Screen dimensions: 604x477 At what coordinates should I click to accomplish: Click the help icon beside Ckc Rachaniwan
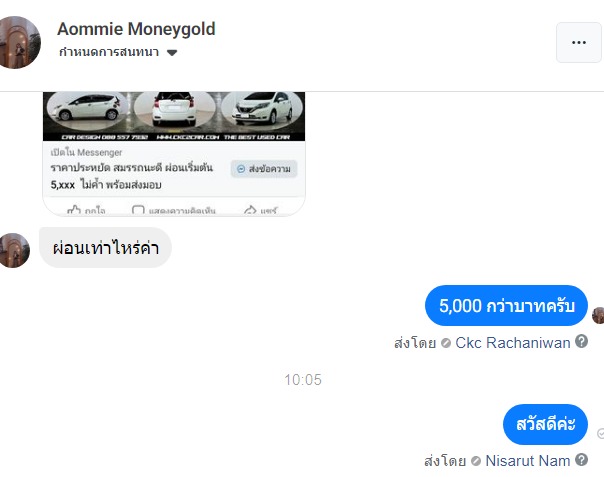581,341
